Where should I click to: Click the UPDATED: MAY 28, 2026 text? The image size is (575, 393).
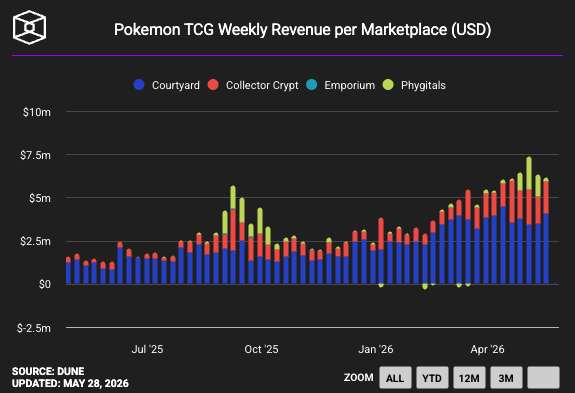70,383
